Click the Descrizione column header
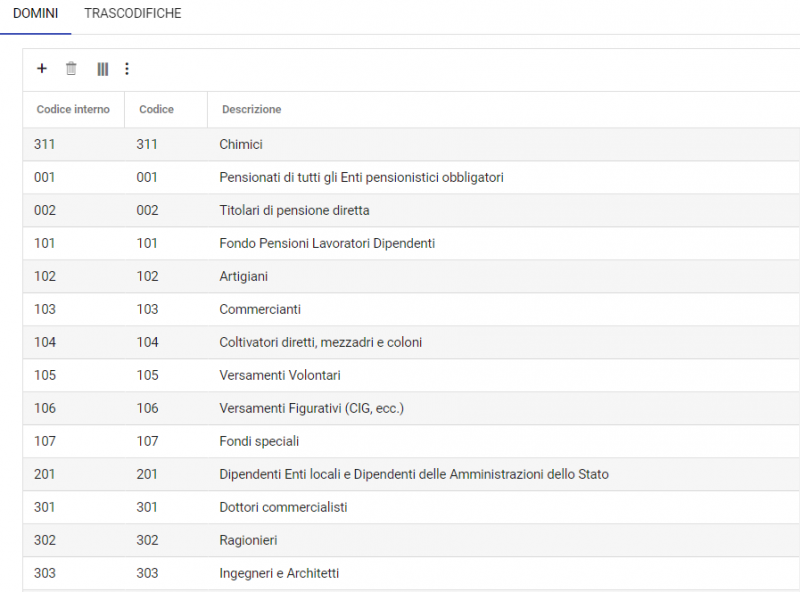 coord(251,109)
